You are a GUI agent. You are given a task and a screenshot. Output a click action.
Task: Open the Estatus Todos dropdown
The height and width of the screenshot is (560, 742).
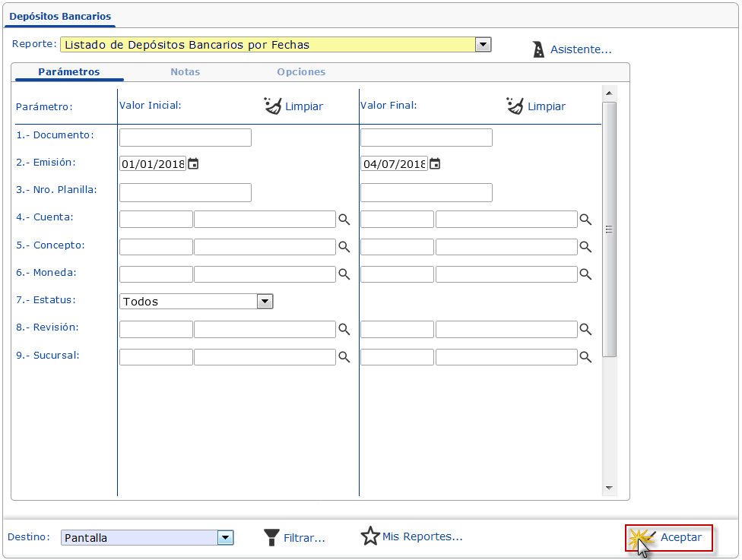pos(265,302)
